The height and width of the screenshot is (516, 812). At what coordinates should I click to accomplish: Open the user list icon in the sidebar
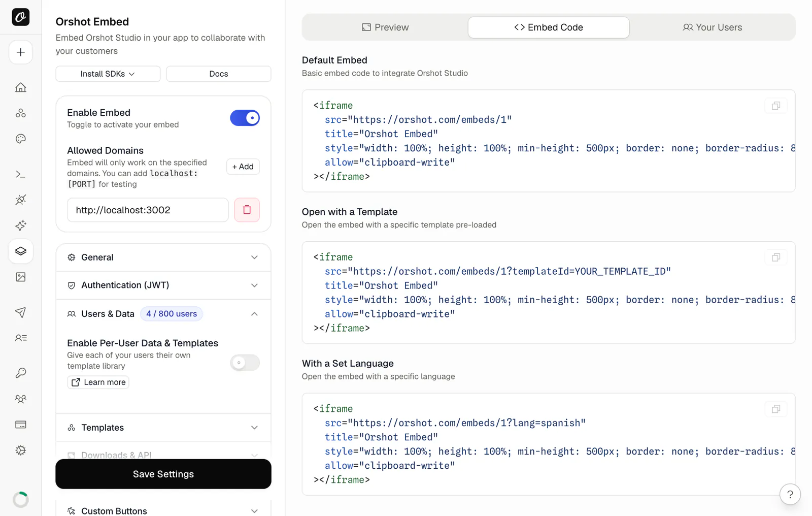coord(21,338)
